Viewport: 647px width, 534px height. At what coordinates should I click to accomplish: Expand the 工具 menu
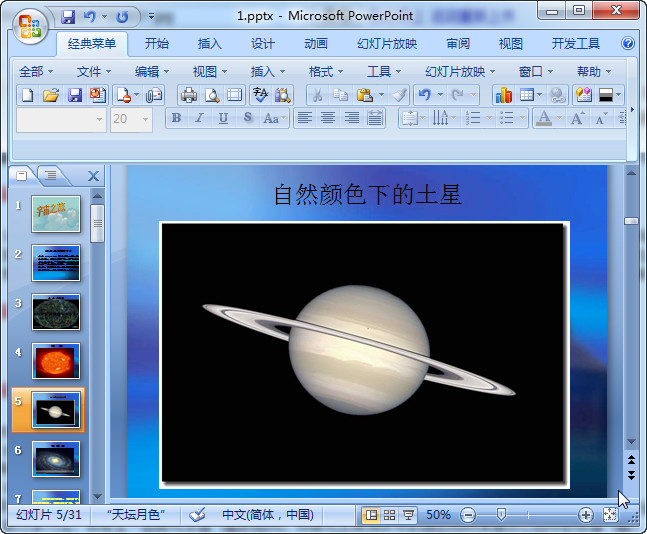tap(384, 72)
